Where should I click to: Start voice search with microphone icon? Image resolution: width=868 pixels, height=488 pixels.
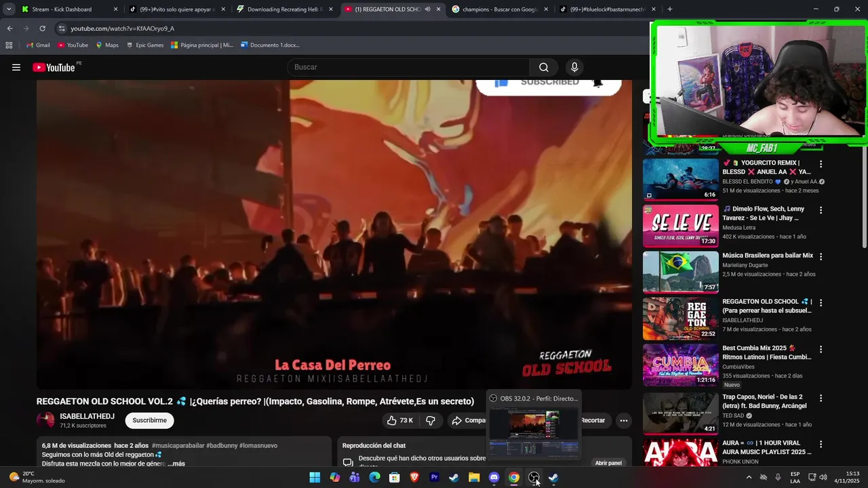click(x=574, y=67)
